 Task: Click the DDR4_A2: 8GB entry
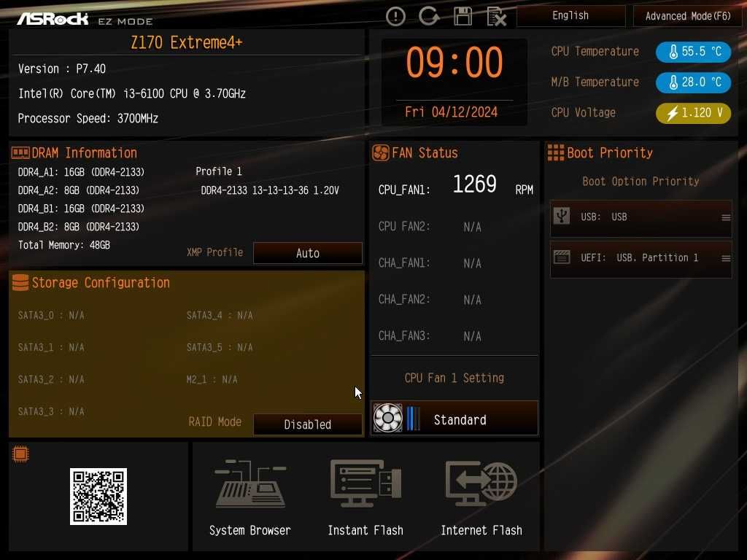click(x=79, y=190)
